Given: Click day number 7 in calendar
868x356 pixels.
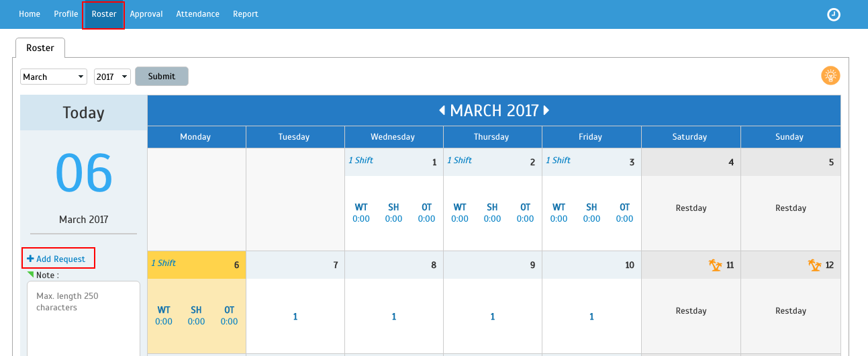Looking at the screenshot, I should point(336,265).
